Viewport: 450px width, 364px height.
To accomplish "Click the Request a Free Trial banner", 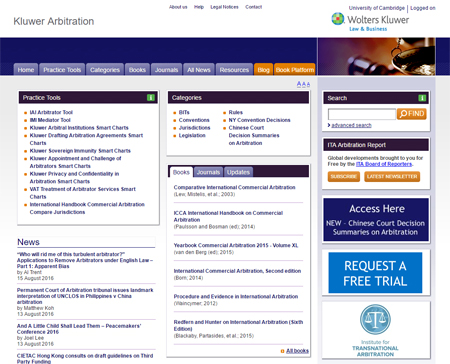I will pyautogui.click(x=375, y=273).
